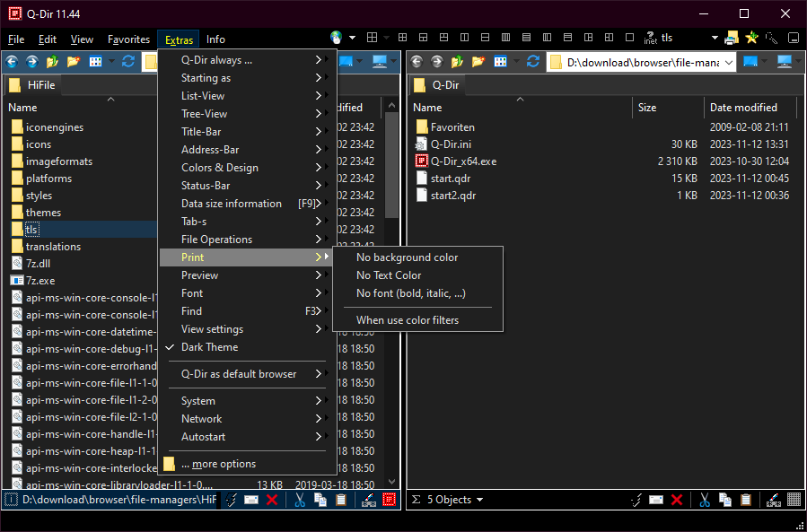Switch to the Q-Dir tab
The width and height of the screenshot is (807, 532).
click(444, 85)
